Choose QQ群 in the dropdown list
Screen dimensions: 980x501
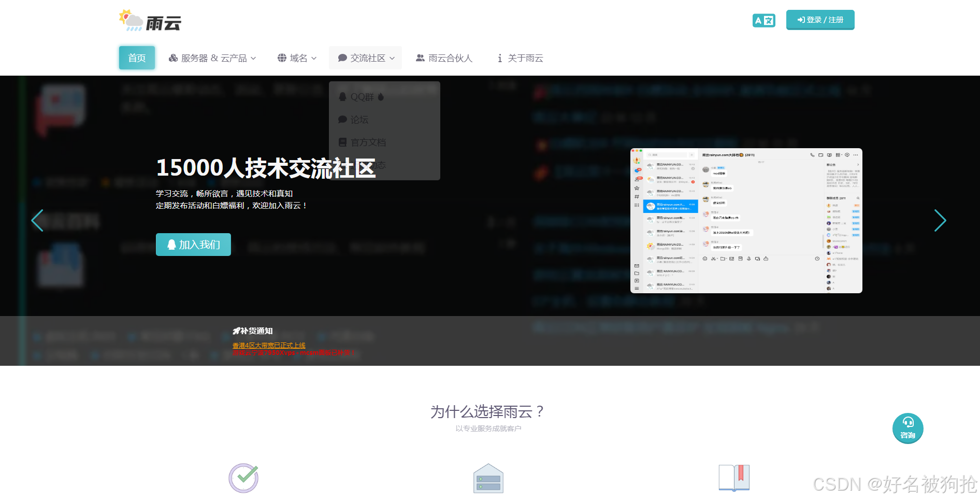tap(362, 97)
